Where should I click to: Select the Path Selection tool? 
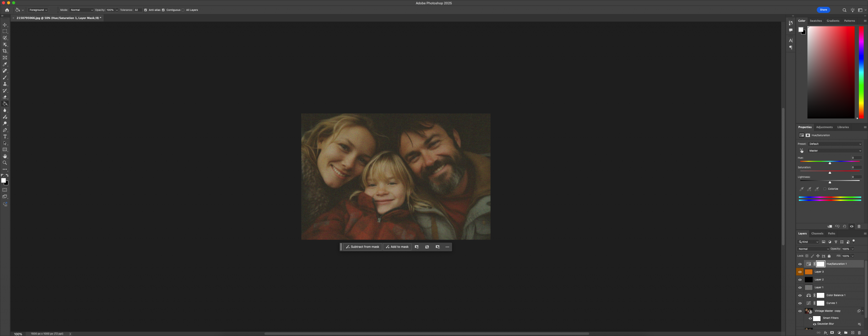coord(5,143)
